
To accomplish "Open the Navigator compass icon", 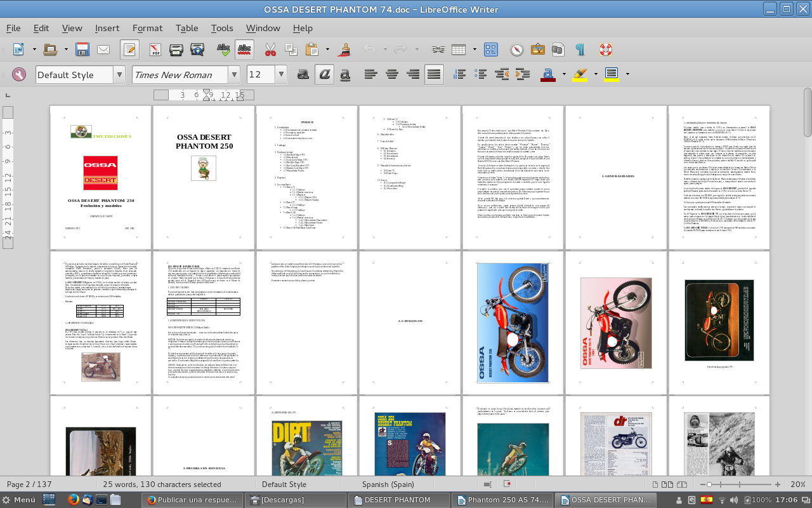I will point(517,50).
